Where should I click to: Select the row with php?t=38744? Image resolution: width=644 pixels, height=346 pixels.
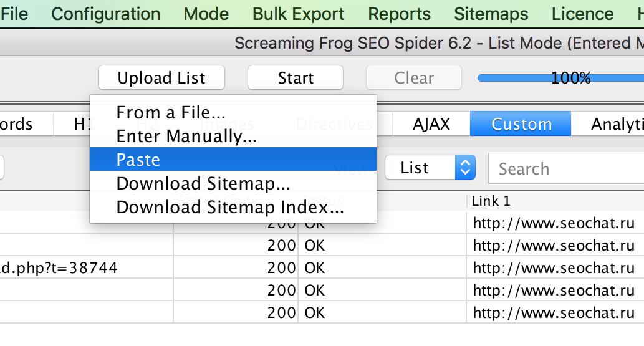tap(322, 267)
